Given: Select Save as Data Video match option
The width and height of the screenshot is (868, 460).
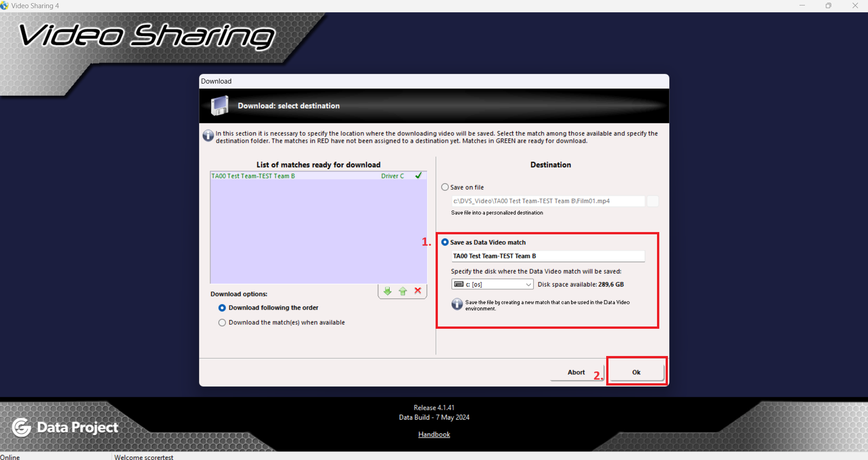Looking at the screenshot, I should [445, 242].
